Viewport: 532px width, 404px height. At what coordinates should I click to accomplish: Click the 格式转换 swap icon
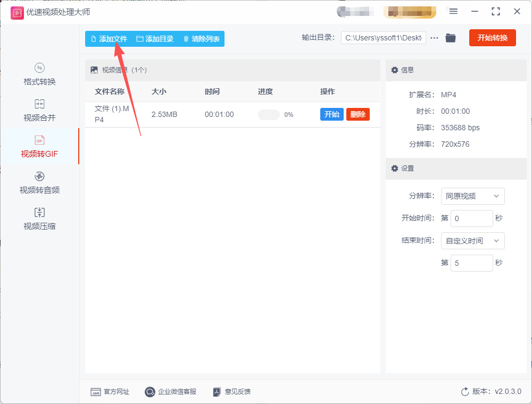pos(39,68)
